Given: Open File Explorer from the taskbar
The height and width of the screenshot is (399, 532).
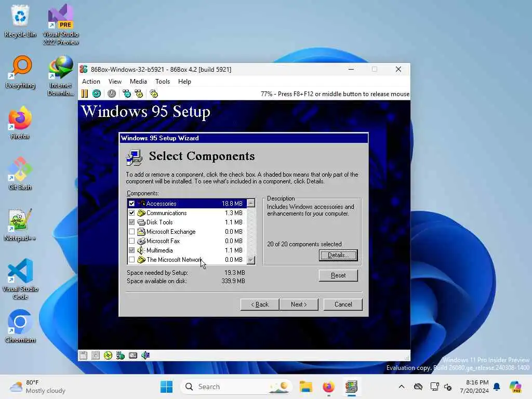Looking at the screenshot, I should [x=305, y=387].
